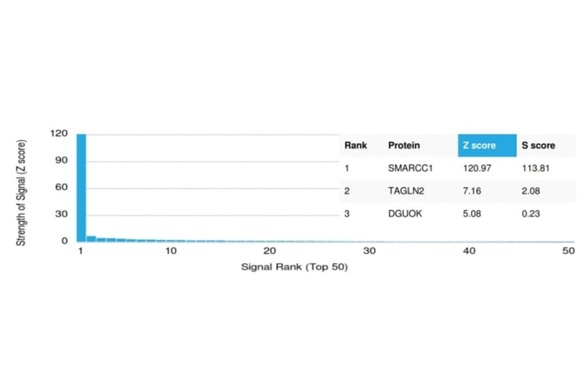Click the 20 tick on the horizontal axis
The width and height of the screenshot is (588, 388).
[269, 251]
